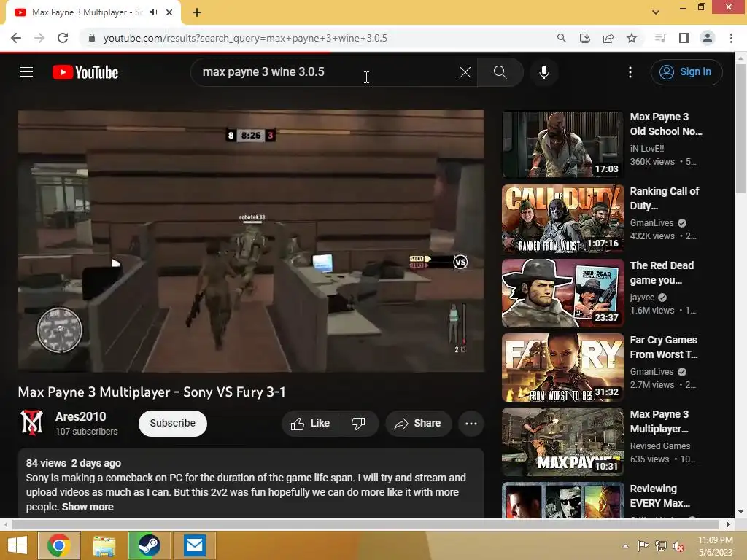Screen dimensions: 747x560
Task: Open the Chrome profile avatar
Action: [708, 38]
